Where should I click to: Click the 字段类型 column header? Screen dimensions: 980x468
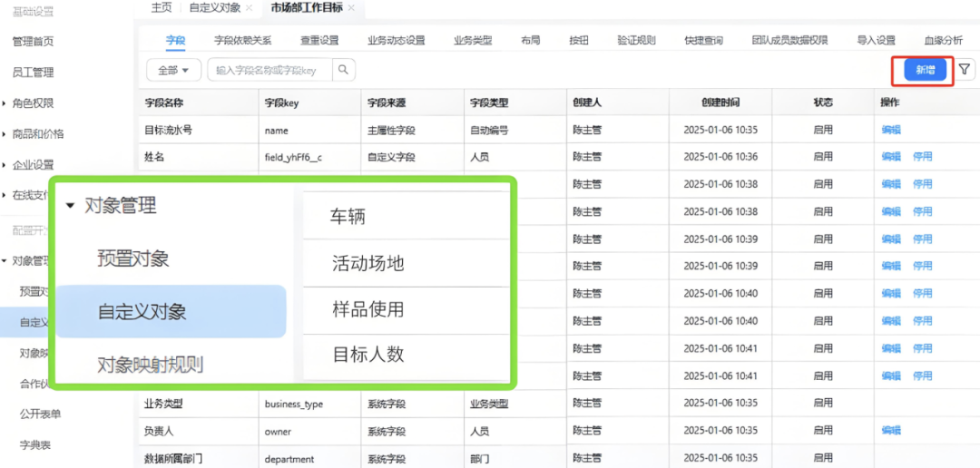click(489, 102)
